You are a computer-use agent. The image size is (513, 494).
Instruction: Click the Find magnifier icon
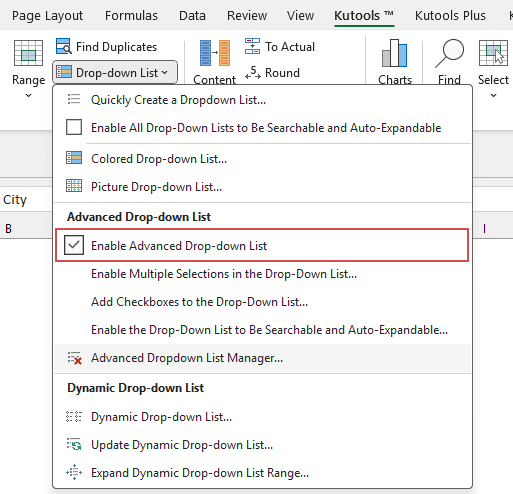pyautogui.click(x=449, y=53)
